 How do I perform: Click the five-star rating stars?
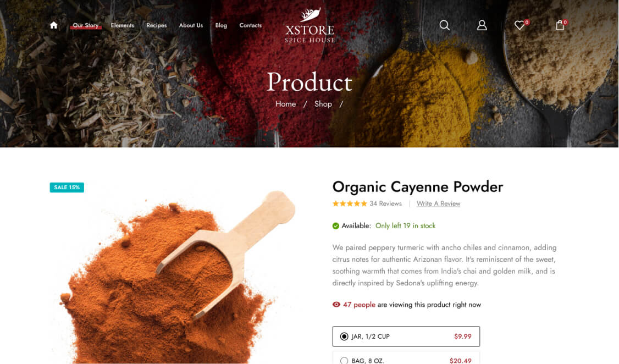(350, 203)
